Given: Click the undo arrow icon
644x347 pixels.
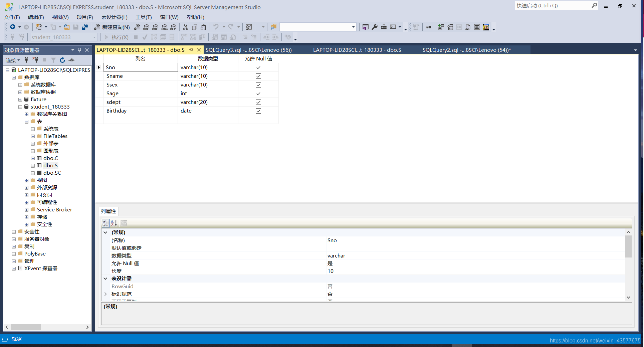Looking at the screenshot, I should (216, 27).
